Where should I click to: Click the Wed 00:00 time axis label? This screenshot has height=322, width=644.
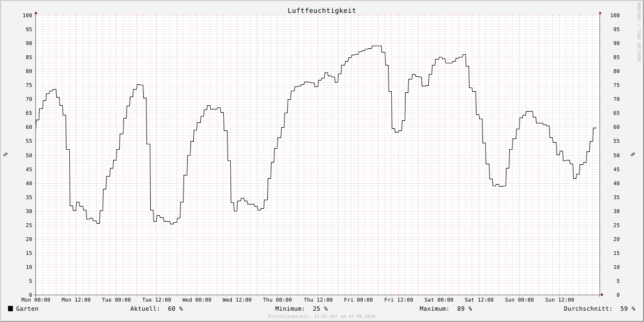click(x=197, y=300)
